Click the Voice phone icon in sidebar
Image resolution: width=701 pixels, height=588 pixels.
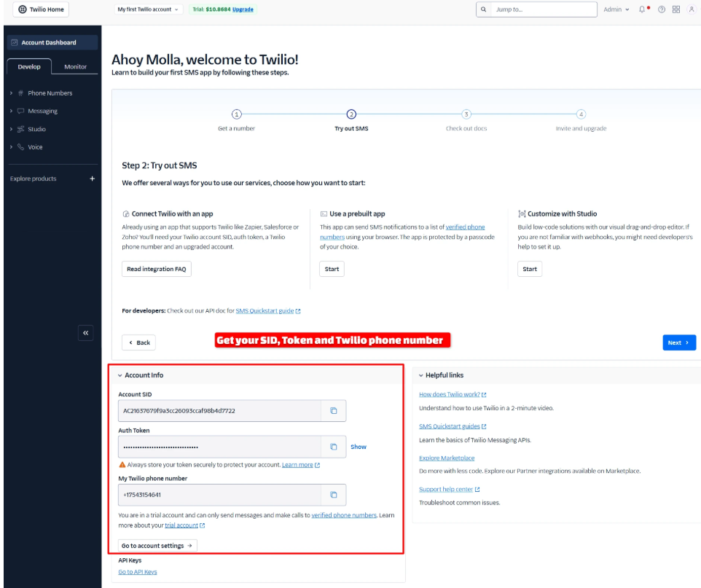point(20,146)
